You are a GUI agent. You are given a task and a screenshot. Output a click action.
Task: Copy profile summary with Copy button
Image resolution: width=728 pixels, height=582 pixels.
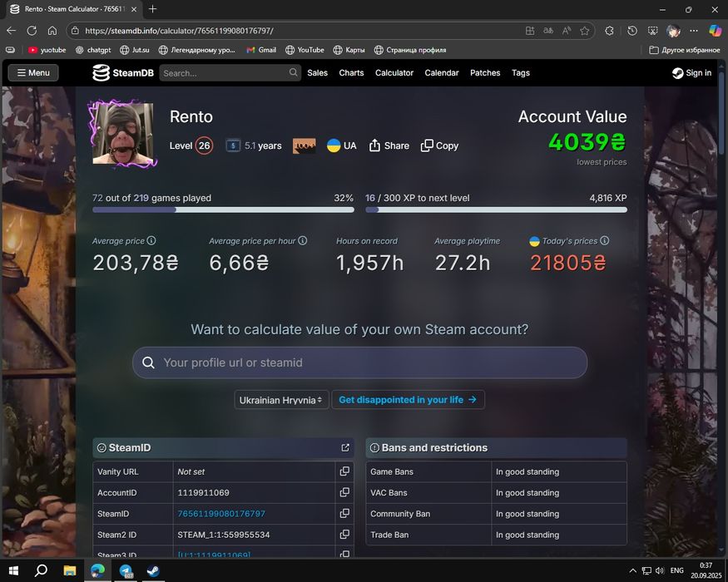pos(439,145)
